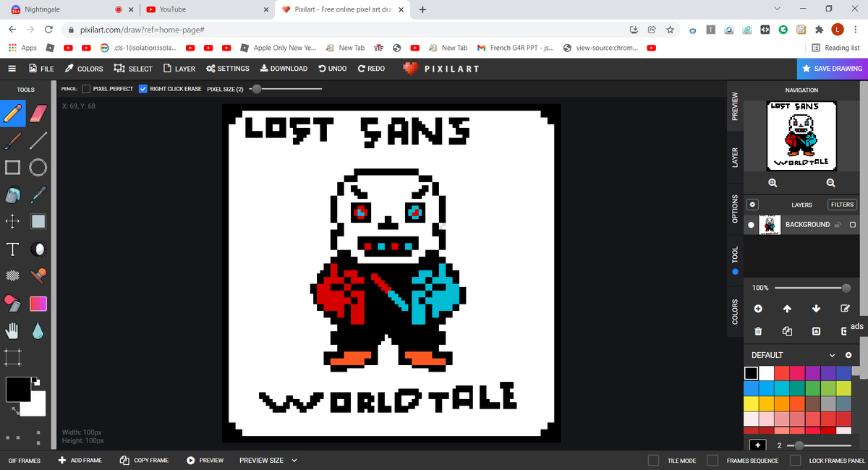This screenshot has width=868, height=470.
Task: Select the Stamp tool
Action: (x=39, y=275)
